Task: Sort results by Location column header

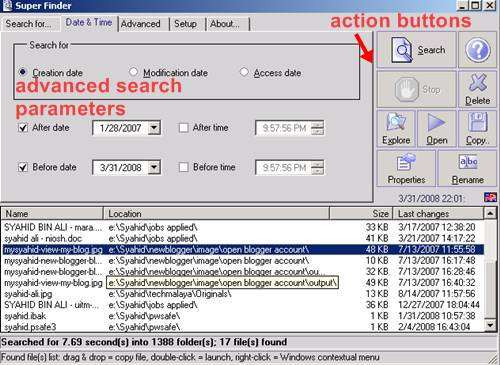Action: pos(216,213)
